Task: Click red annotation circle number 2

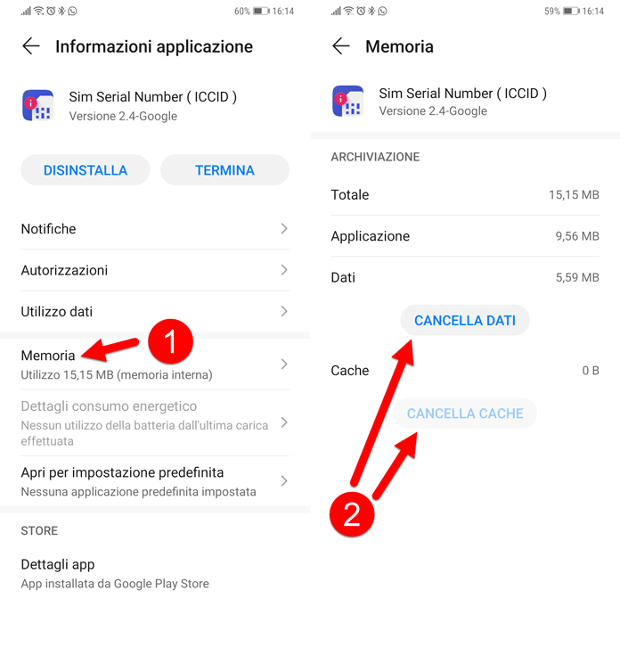Action: (x=352, y=514)
